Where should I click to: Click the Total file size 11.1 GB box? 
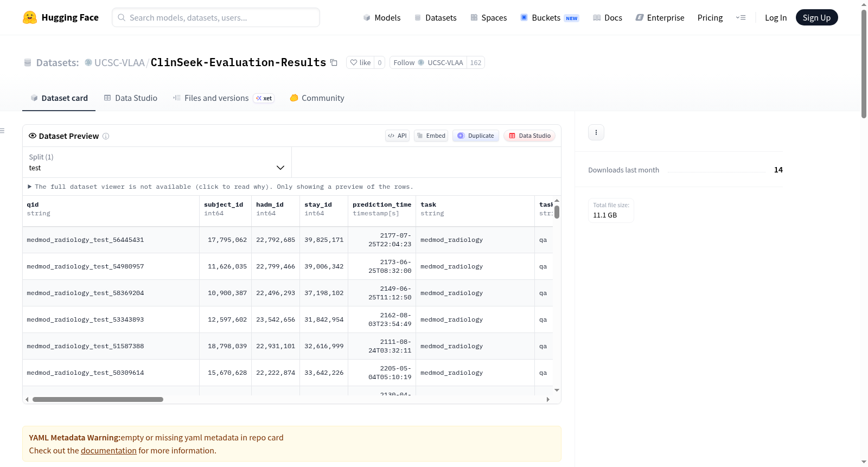pos(611,210)
